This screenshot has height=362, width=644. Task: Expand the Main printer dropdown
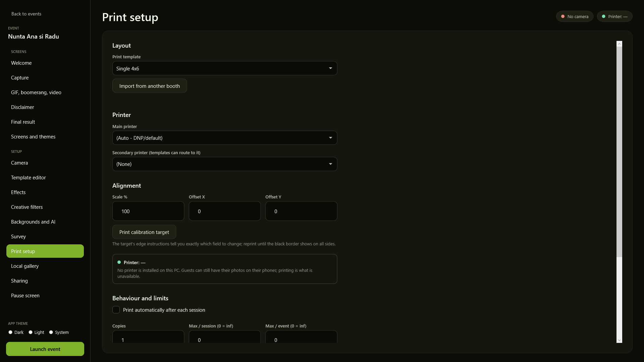pyautogui.click(x=225, y=138)
